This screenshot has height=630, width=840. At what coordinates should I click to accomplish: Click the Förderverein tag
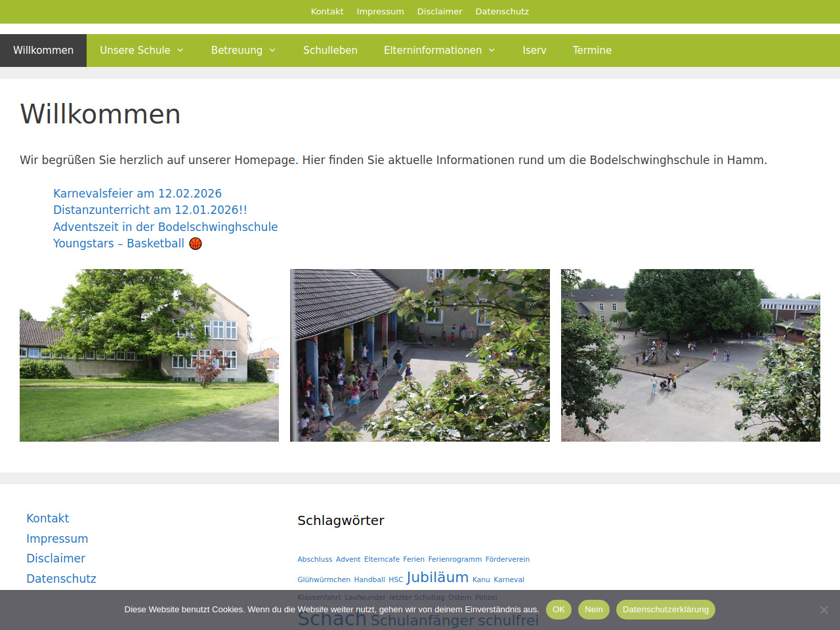click(x=507, y=560)
